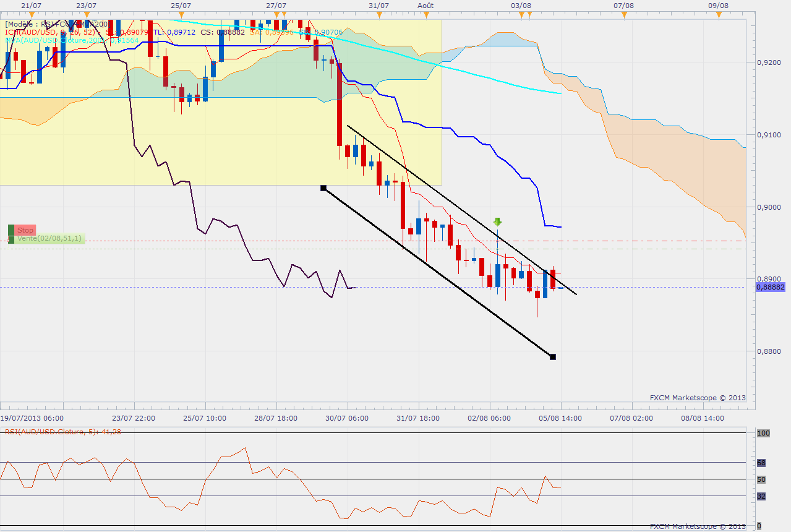Image resolution: width=791 pixels, height=532 pixels.
Task: Click the RSI(AUD/USD.Cloture, 5) legend label
Action: 63,432
